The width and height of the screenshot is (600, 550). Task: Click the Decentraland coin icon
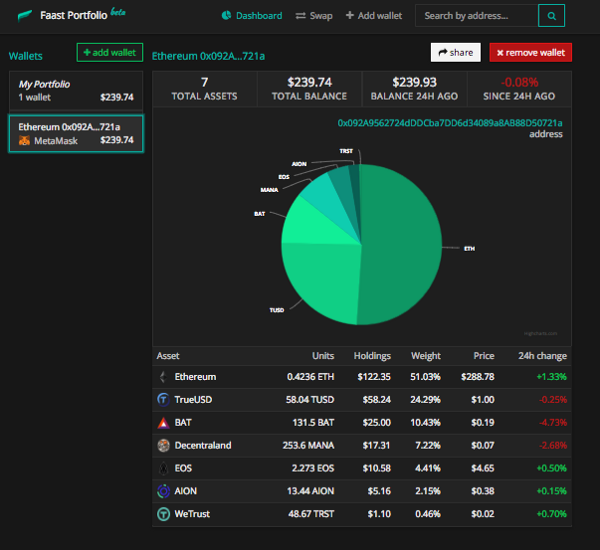(x=163, y=445)
